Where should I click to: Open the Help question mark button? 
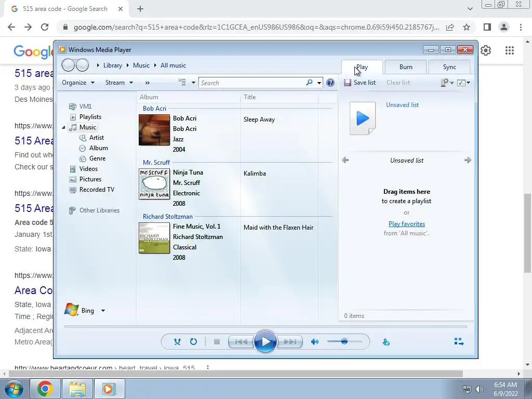pos(330,83)
